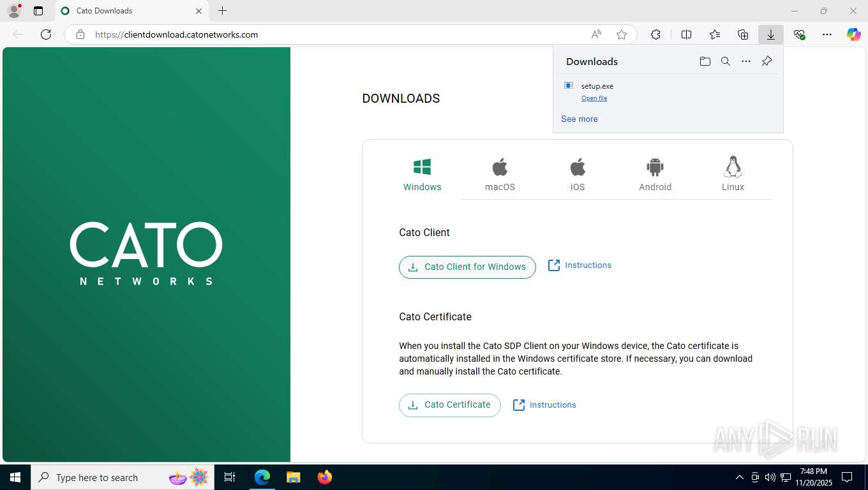Viewport: 868px width, 490px height.
Task: Open network status in system tray
Action: [x=786, y=477]
